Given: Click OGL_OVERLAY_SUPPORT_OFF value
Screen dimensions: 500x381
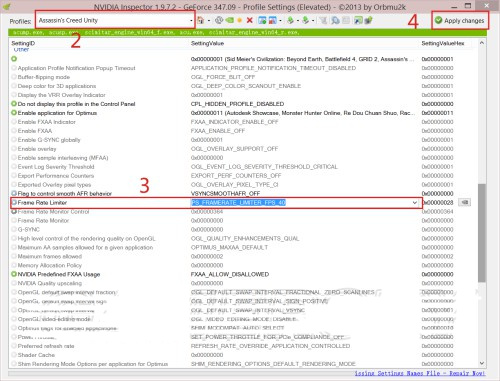Looking at the screenshot, I should (234, 149).
